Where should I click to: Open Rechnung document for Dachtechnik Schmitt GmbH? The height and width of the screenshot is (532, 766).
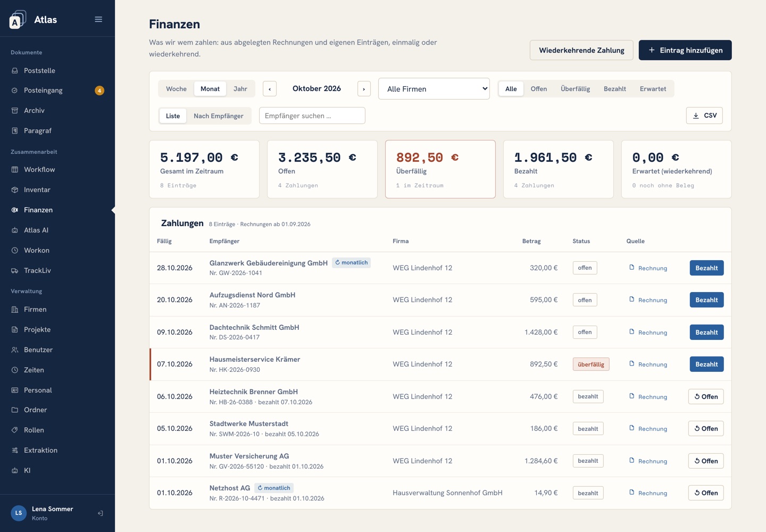pos(648,332)
